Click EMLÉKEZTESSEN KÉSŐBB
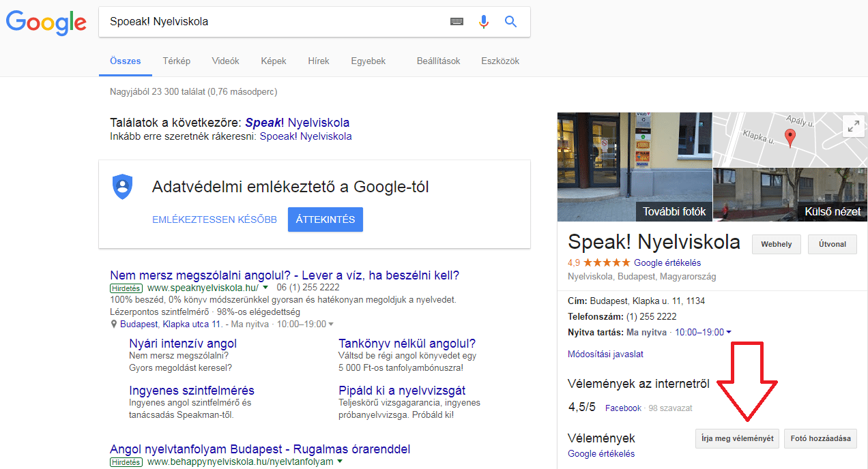The width and height of the screenshot is (868, 469). pyautogui.click(x=215, y=220)
